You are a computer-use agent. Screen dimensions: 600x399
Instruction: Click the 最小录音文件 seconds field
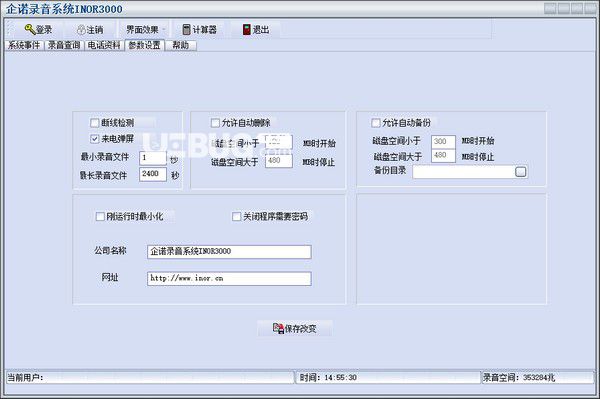coord(153,158)
